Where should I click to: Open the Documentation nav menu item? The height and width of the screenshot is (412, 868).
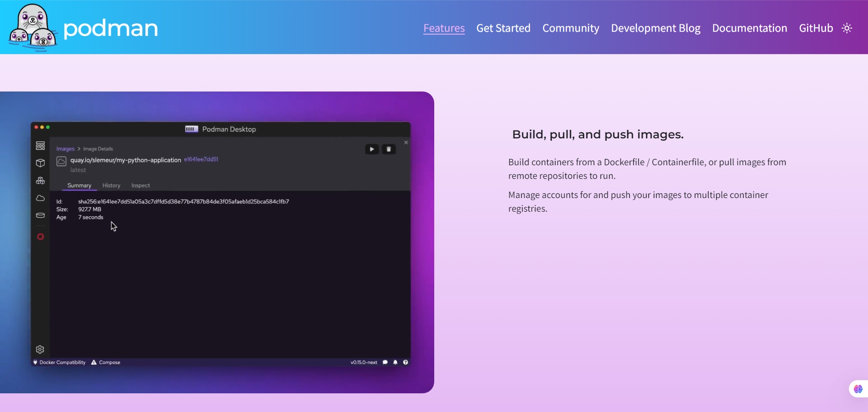(x=749, y=28)
